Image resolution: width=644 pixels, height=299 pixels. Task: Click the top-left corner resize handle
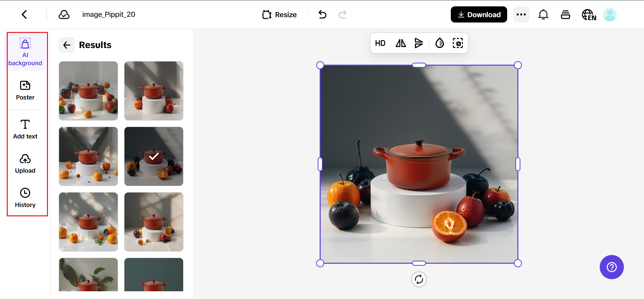click(x=320, y=65)
